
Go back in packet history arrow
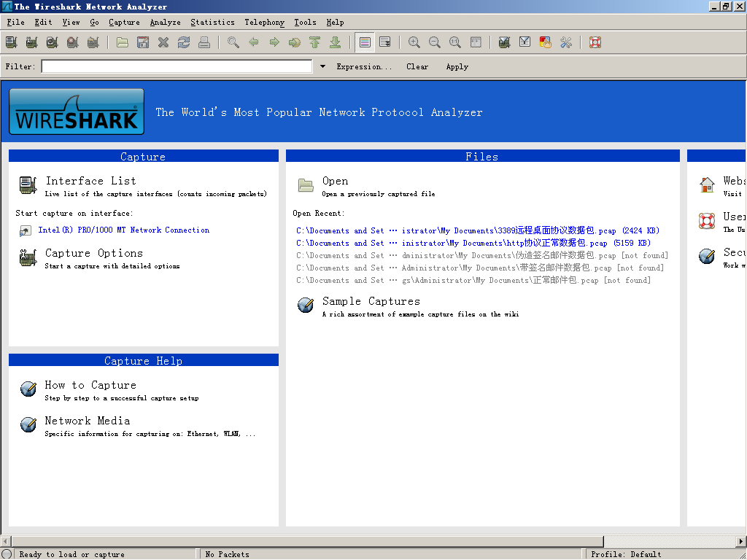point(254,42)
